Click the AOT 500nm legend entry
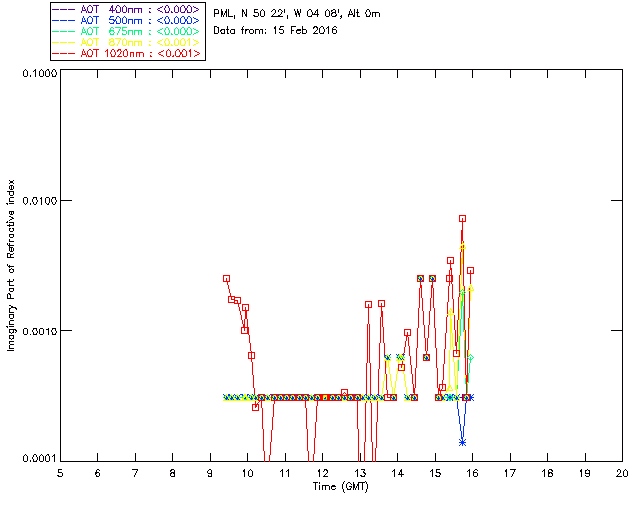 127,20
